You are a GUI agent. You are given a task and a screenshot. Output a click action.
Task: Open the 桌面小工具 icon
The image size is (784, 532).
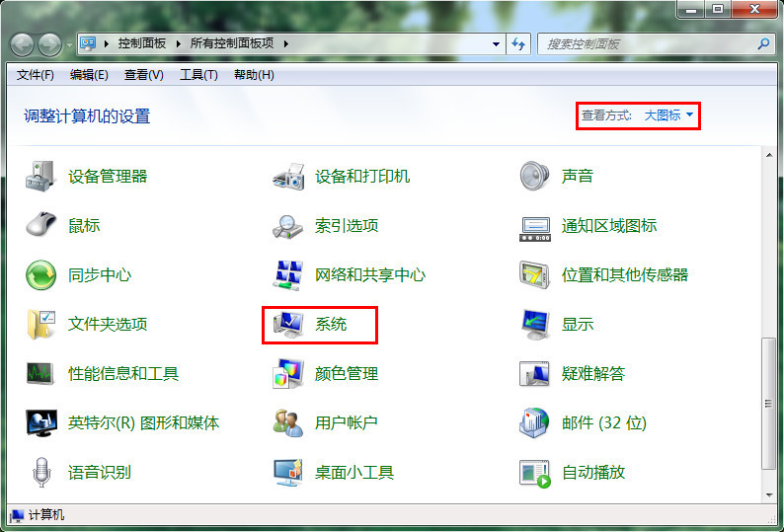[288, 473]
